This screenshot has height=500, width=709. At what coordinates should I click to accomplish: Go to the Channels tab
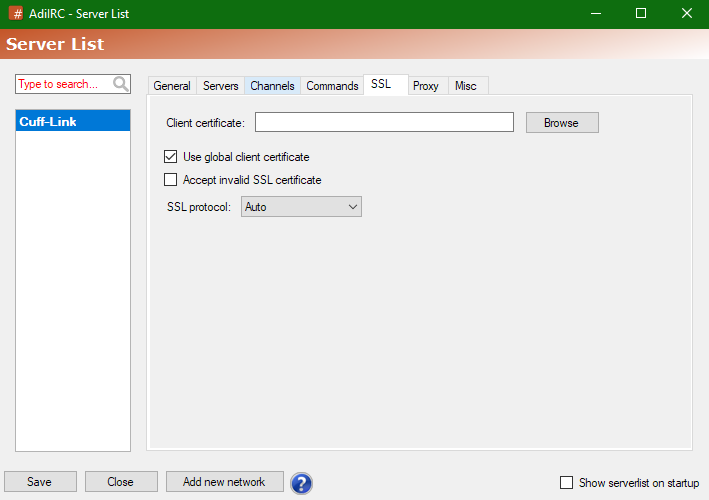(x=272, y=86)
